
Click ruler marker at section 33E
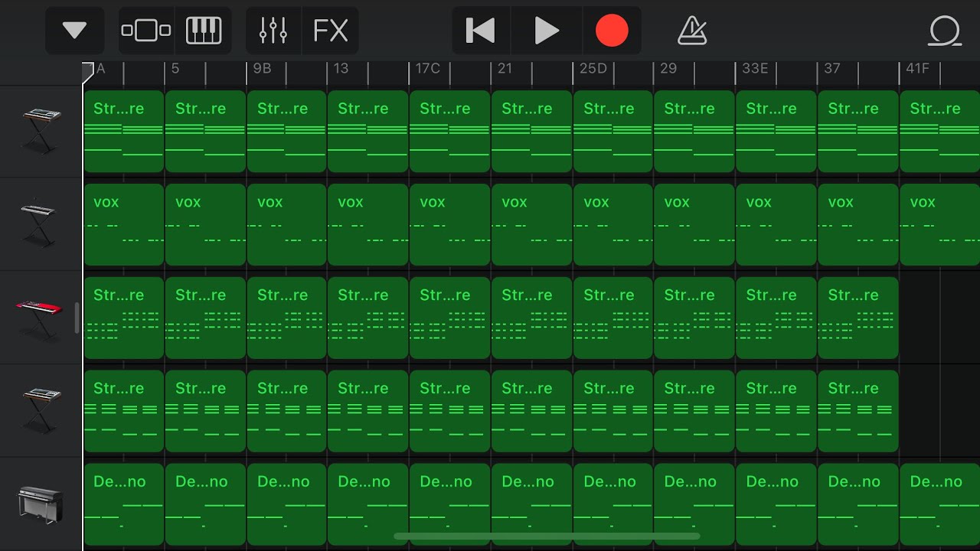(754, 69)
